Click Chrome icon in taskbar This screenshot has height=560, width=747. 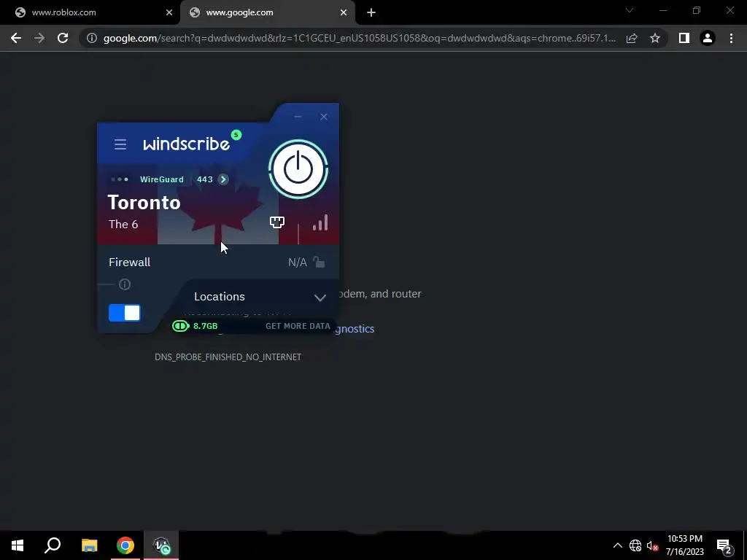point(125,545)
